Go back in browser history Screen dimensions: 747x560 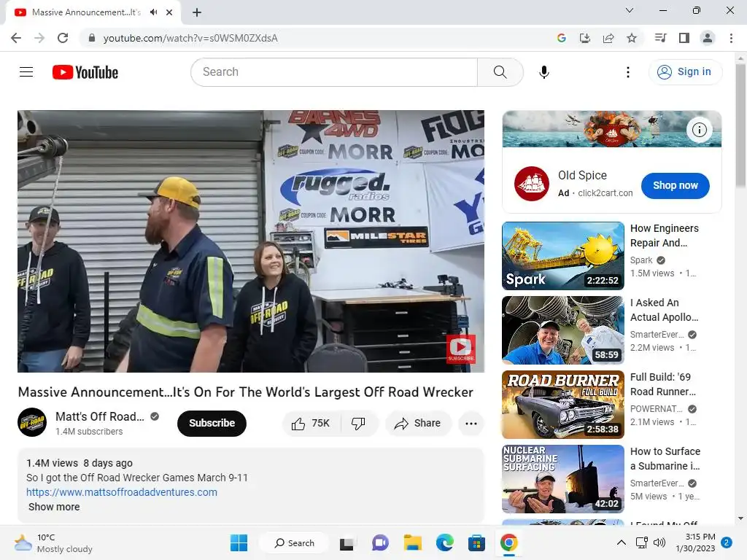click(16, 38)
